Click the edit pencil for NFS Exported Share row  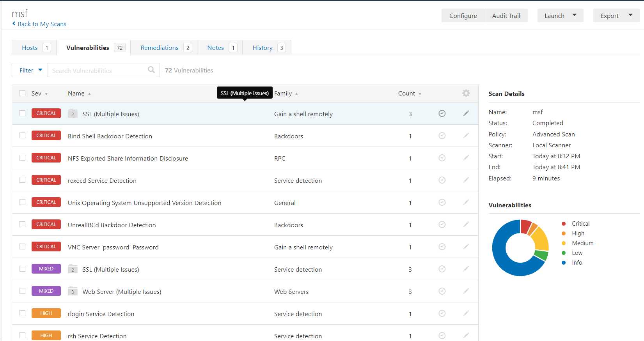click(x=466, y=158)
